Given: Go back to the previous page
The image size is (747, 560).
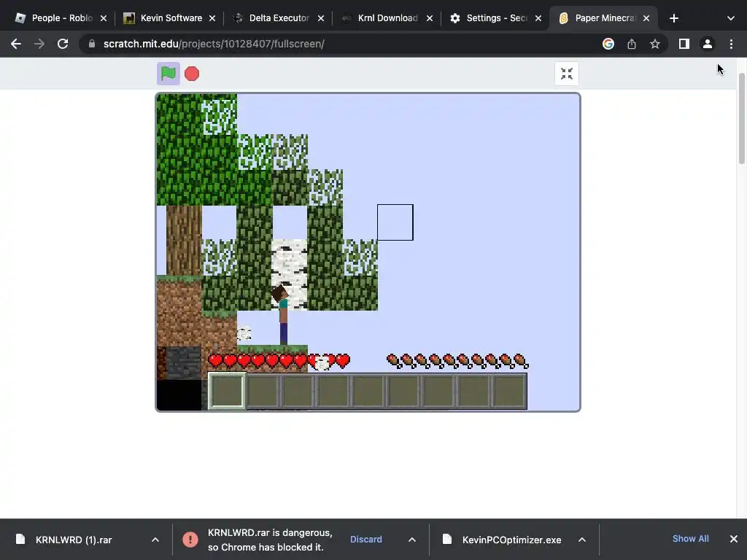Looking at the screenshot, I should pyautogui.click(x=16, y=44).
